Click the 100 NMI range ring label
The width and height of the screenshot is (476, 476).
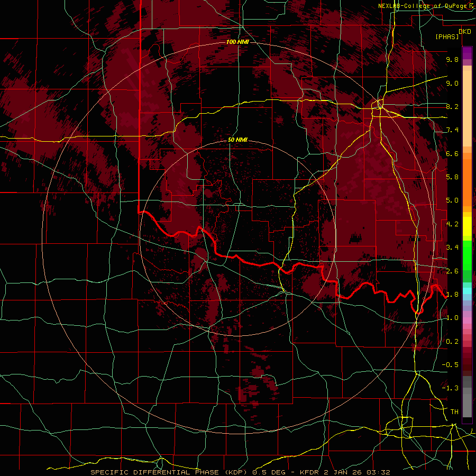[237, 42]
